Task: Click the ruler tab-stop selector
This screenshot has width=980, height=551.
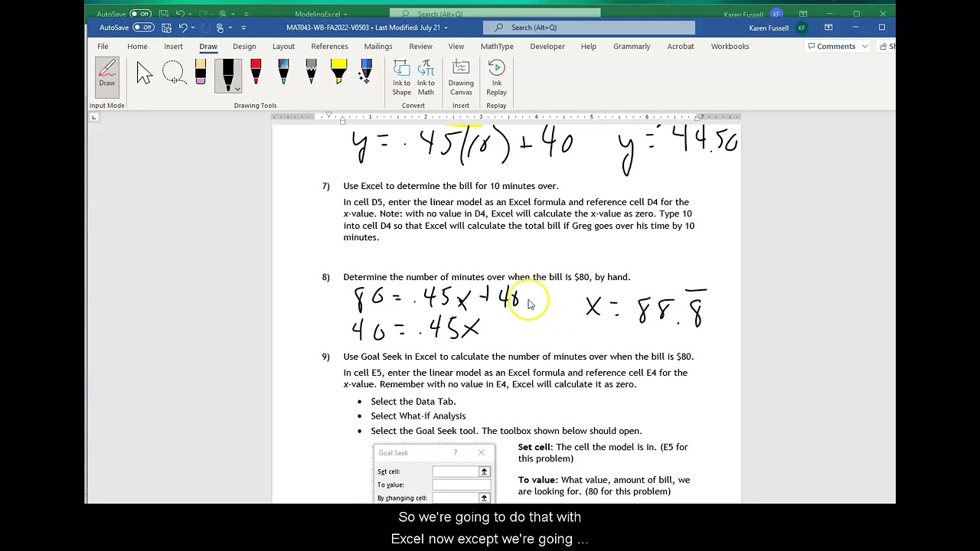Action: [x=93, y=117]
